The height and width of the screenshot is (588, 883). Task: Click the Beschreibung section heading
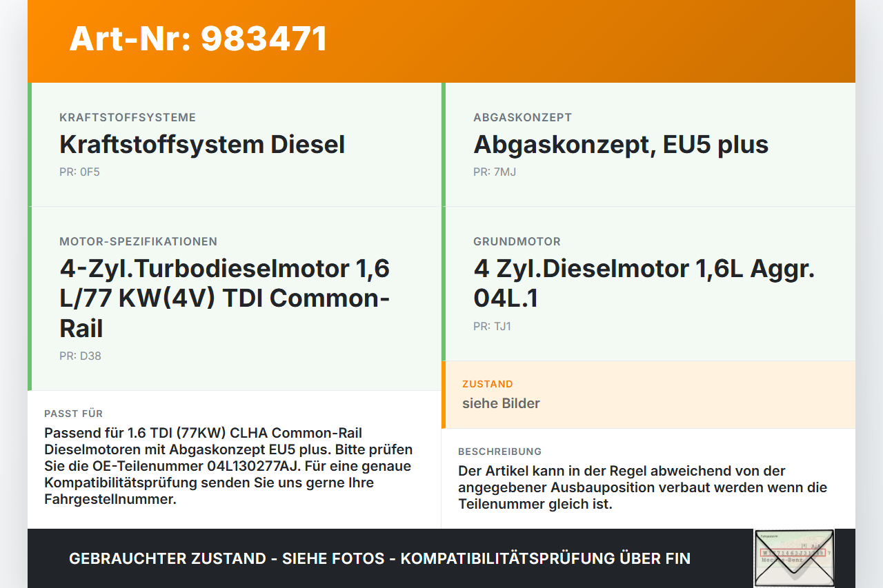(500, 452)
